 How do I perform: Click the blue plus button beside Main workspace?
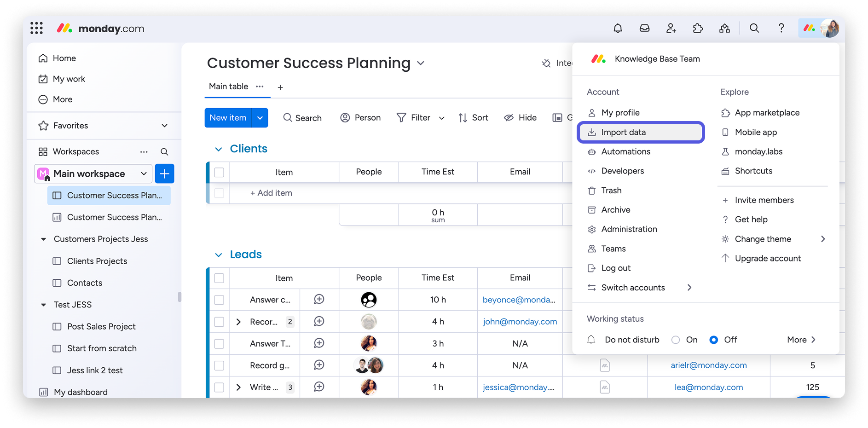click(x=164, y=174)
